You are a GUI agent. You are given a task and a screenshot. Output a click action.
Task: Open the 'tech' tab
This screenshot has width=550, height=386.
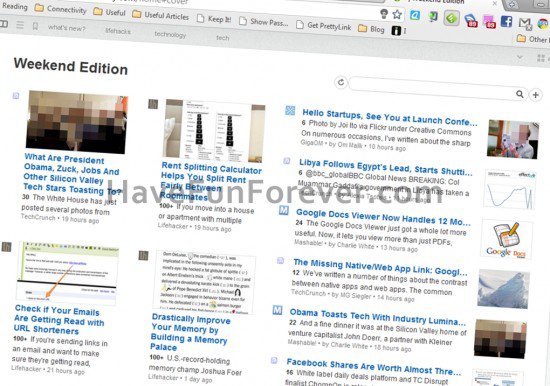(x=222, y=37)
